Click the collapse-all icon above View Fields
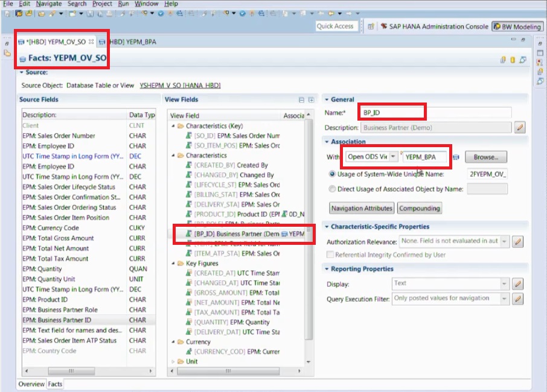This screenshot has width=547, height=392. (x=301, y=98)
